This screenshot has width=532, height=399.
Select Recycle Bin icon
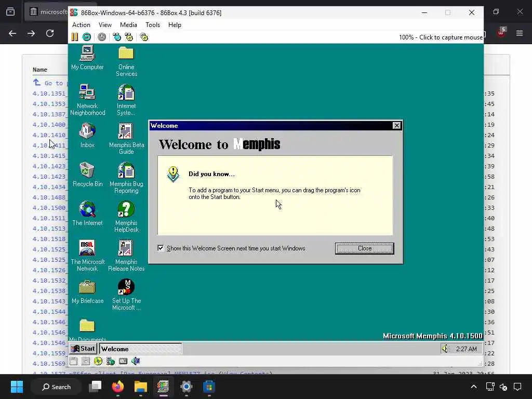coord(87,175)
